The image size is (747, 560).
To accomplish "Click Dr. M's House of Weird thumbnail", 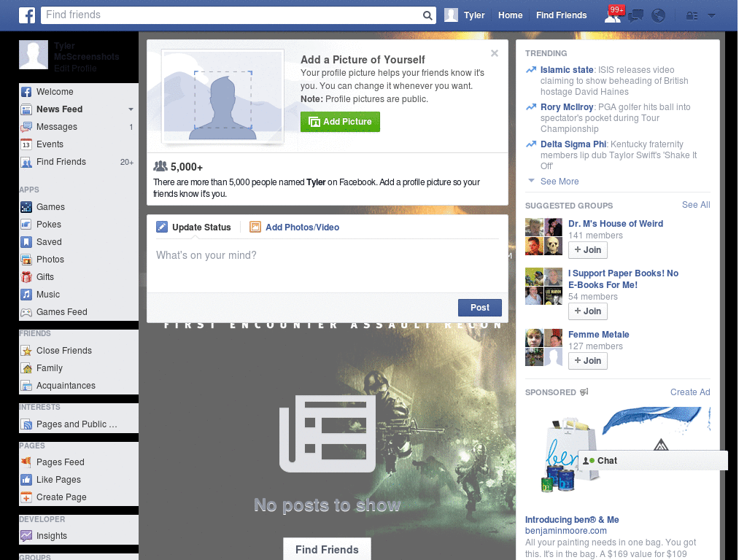I will point(543,237).
